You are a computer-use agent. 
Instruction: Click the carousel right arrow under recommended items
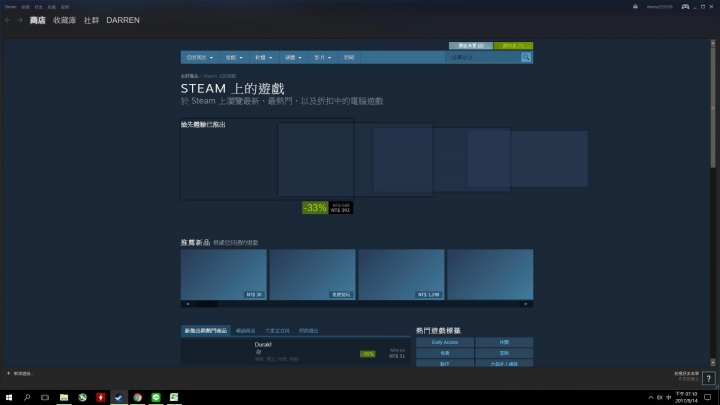click(526, 304)
